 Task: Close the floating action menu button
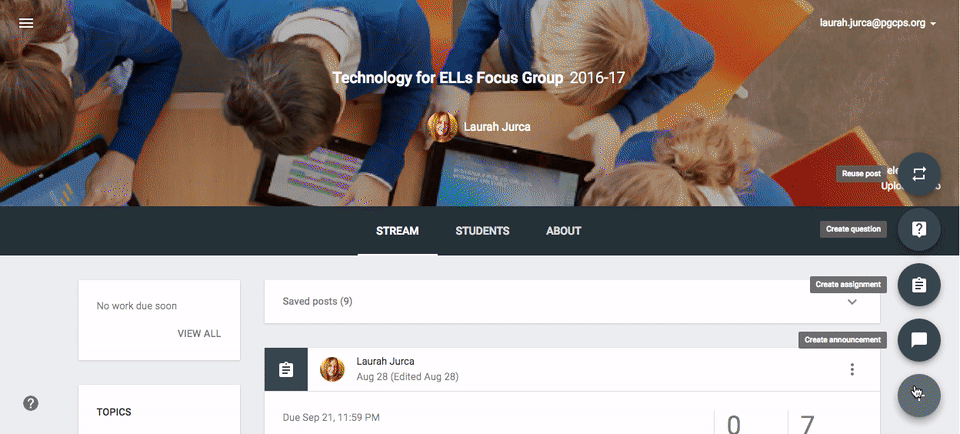(918, 395)
